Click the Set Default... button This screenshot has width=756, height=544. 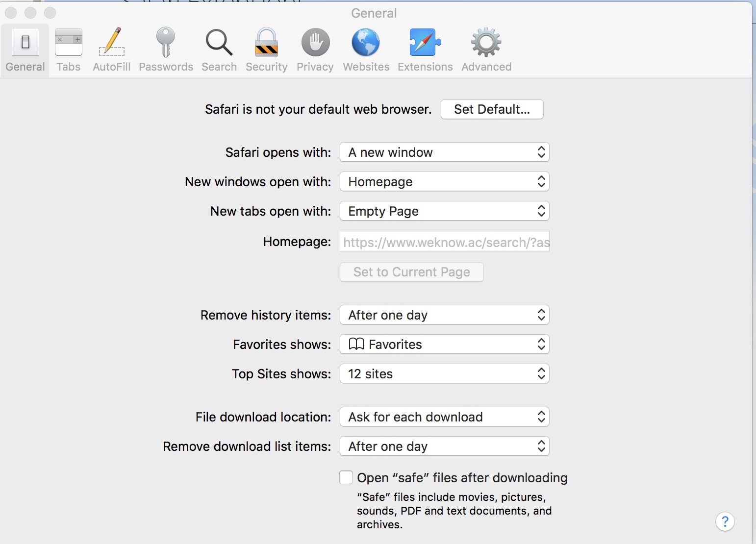492,109
